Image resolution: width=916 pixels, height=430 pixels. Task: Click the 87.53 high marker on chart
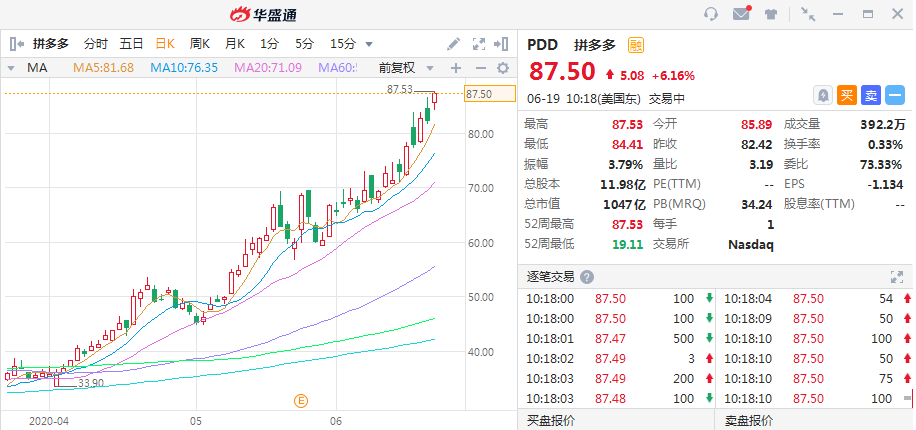pyautogui.click(x=400, y=89)
